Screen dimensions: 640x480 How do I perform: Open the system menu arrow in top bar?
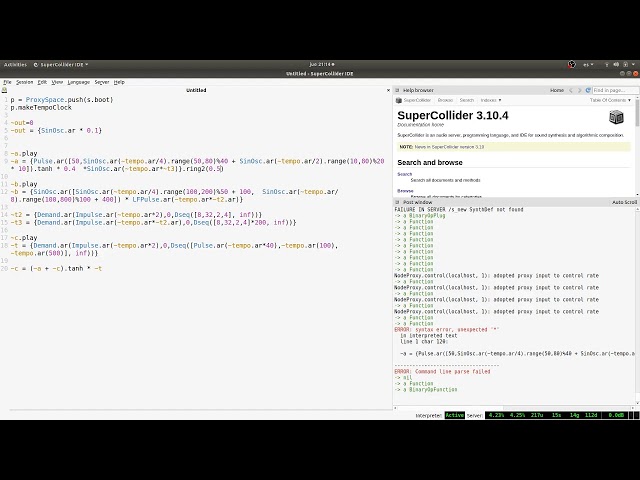point(633,64)
